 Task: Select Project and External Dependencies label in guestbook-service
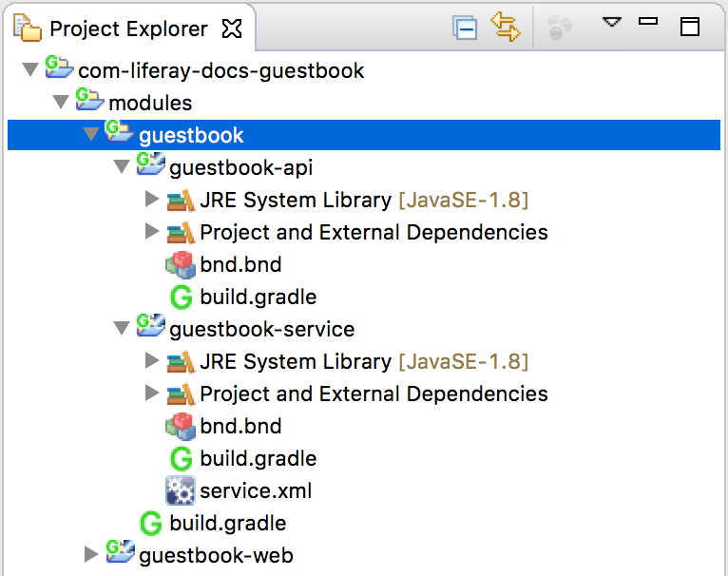pos(374,394)
